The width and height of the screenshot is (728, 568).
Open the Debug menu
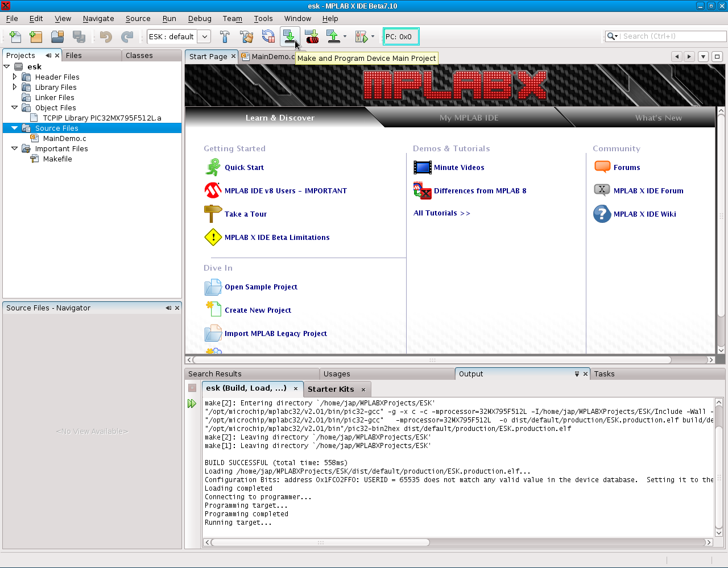point(200,18)
